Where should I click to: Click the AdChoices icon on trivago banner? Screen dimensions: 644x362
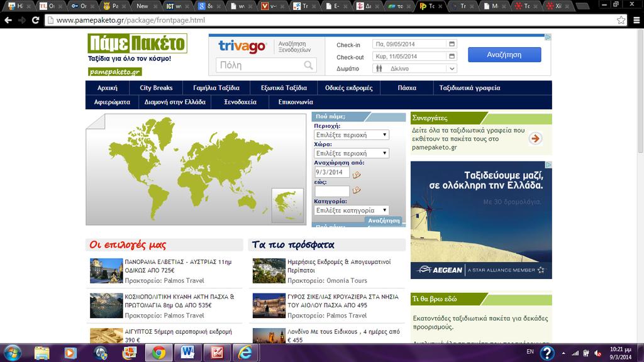click(x=548, y=37)
